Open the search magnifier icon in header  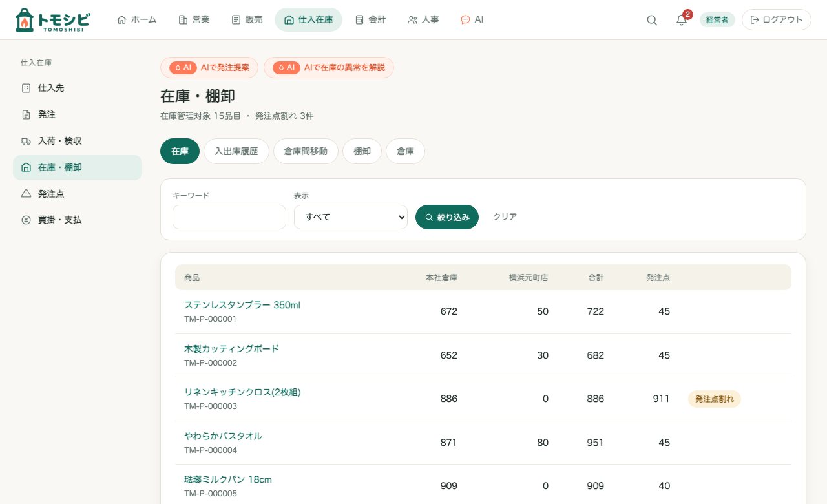coord(652,20)
